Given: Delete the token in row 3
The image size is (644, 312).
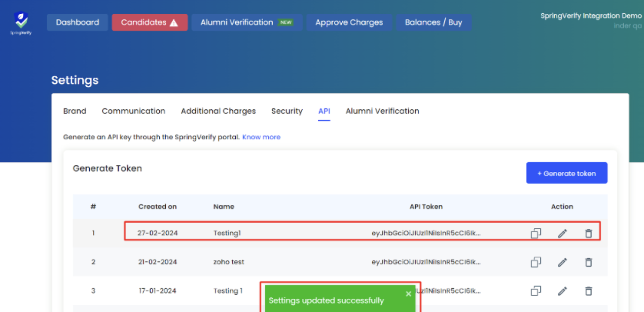Looking at the screenshot, I should point(588,291).
